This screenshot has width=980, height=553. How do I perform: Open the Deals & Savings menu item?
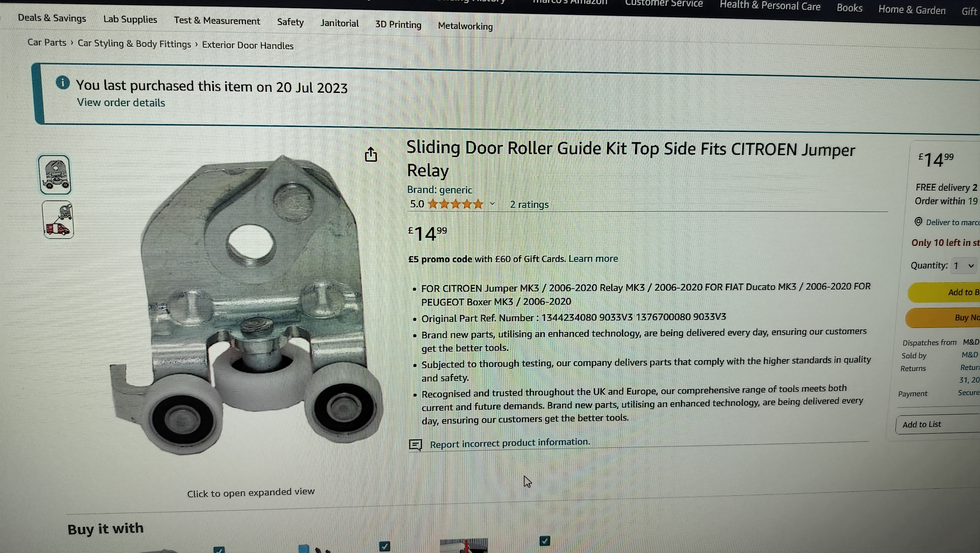52,18
